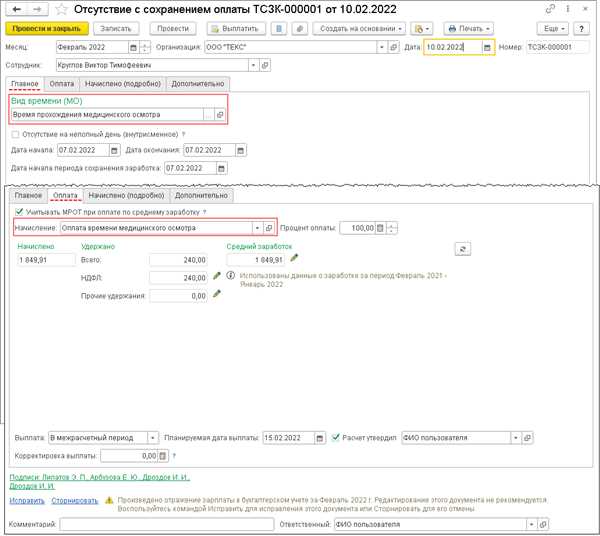Toggle Учитывать МРОТ checkbox
This screenshot has height=536, width=600.
[x=20, y=212]
